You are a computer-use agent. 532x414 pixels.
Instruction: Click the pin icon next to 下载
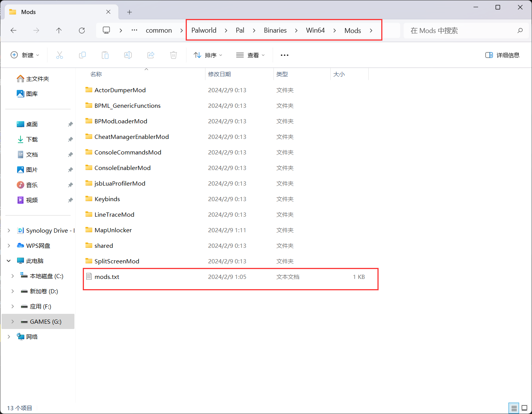point(70,139)
